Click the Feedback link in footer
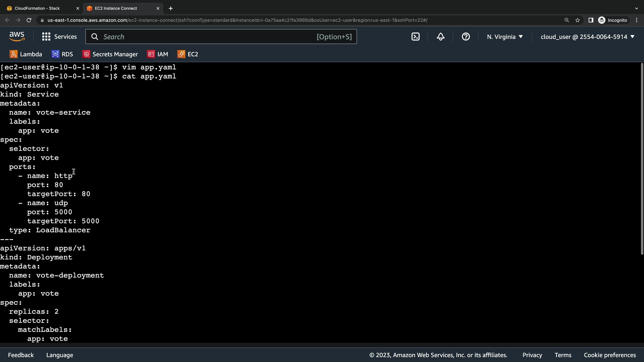Viewport: 644px width, 362px height. point(21,355)
